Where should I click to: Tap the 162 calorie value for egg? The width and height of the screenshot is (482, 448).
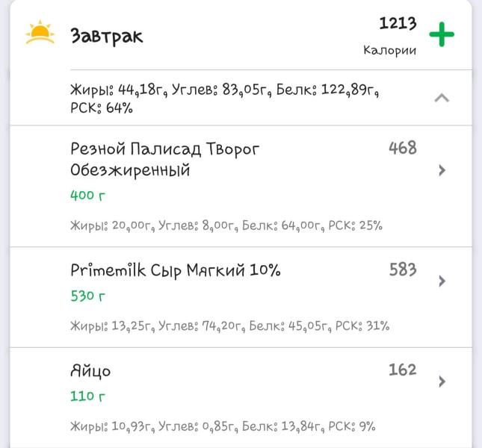click(x=403, y=370)
